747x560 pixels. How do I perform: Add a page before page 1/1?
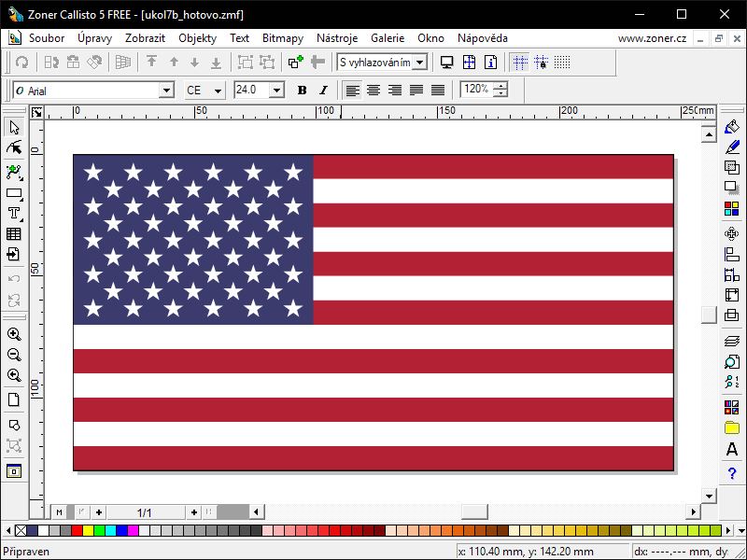click(99, 512)
